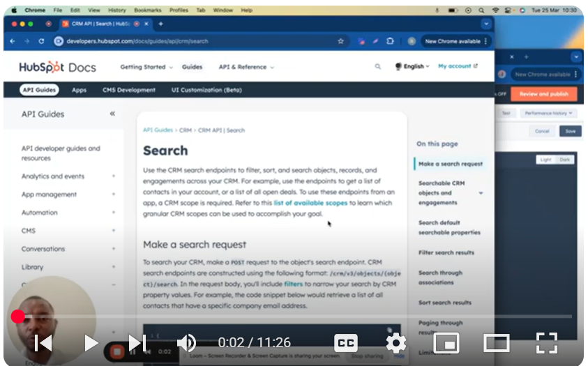This screenshot has width=588, height=366.
Task: Select CMS Development tab
Action: pos(128,91)
